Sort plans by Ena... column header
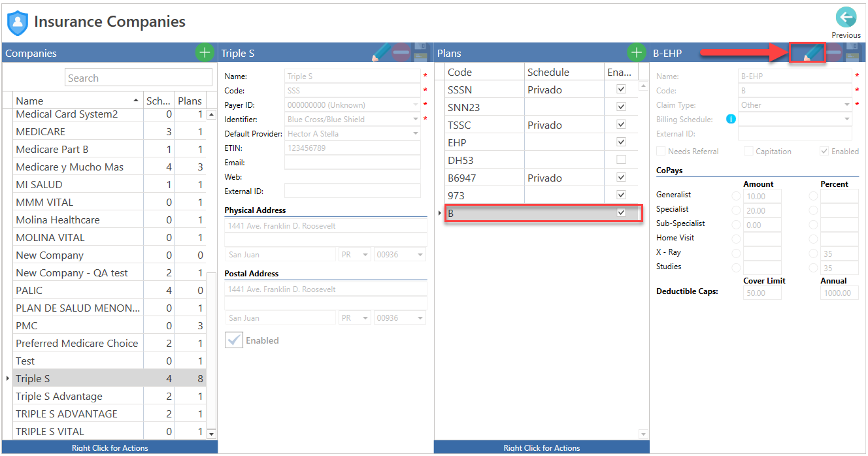868x456 pixels. pos(620,72)
